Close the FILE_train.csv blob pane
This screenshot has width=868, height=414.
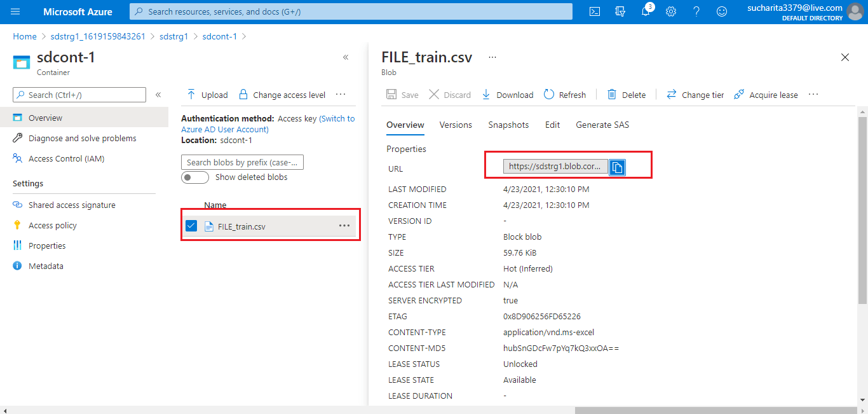[845, 57]
